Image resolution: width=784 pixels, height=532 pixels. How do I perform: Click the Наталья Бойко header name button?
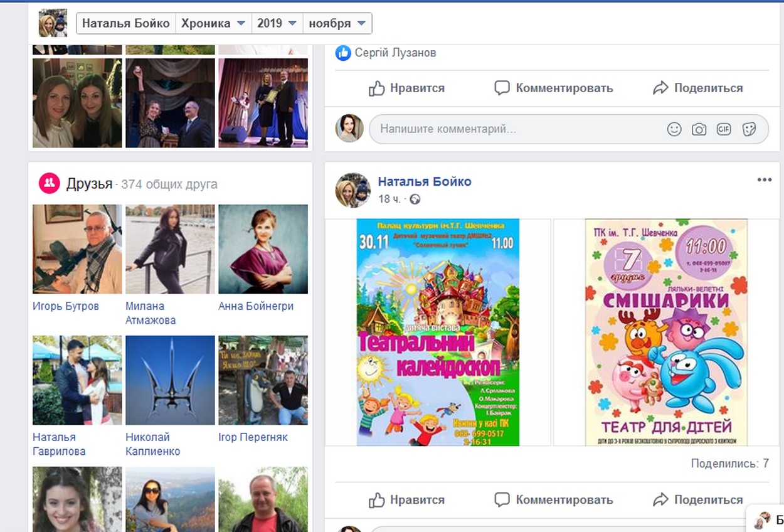[x=126, y=24]
